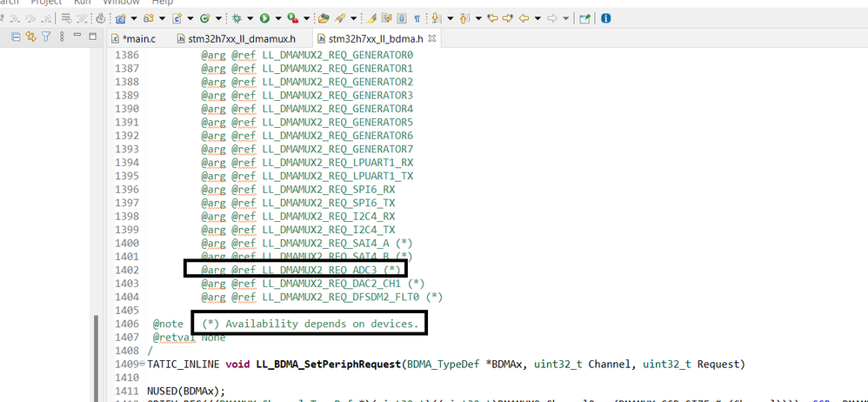Image resolution: width=868 pixels, height=402 pixels.
Task: Expand the Debug configurations dropdown arrow
Action: pyautogui.click(x=250, y=18)
